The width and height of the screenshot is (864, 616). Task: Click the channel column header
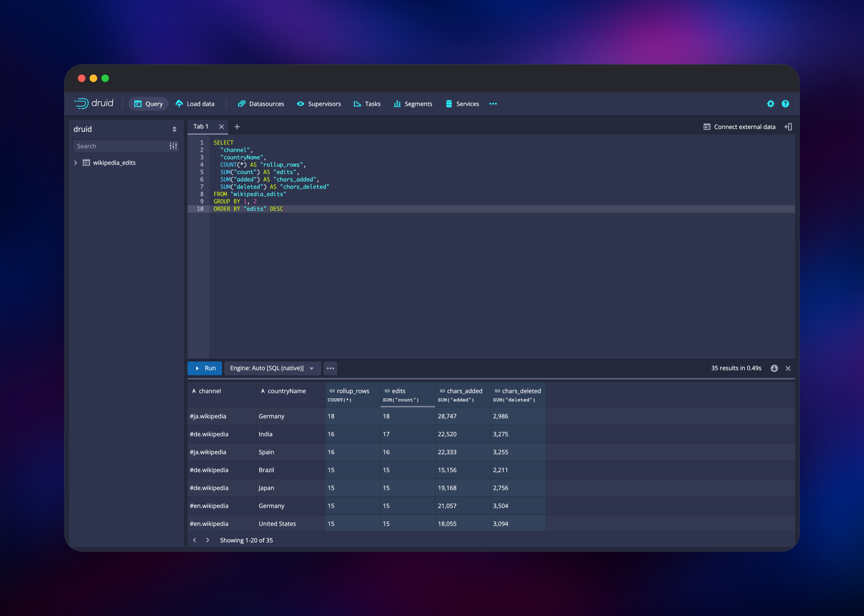point(222,395)
